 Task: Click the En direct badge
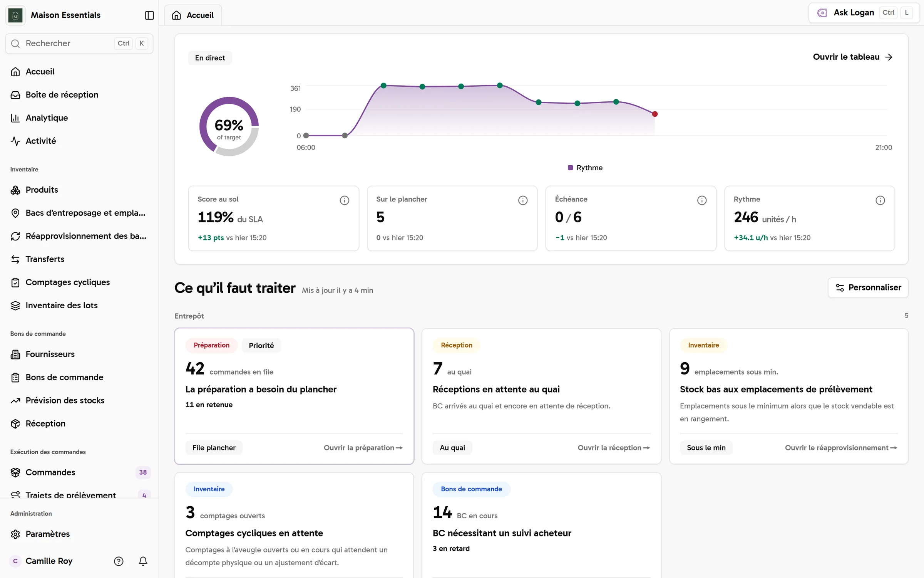pos(210,58)
